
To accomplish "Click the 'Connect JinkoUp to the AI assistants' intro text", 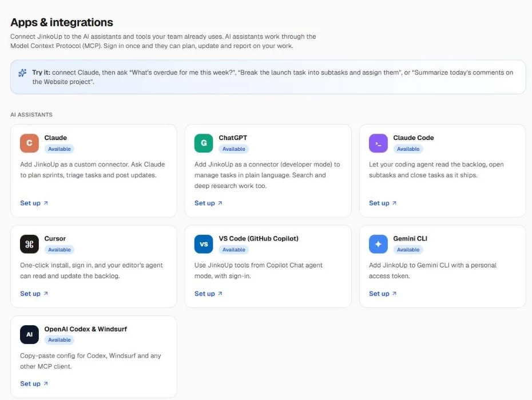I will [163, 41].
